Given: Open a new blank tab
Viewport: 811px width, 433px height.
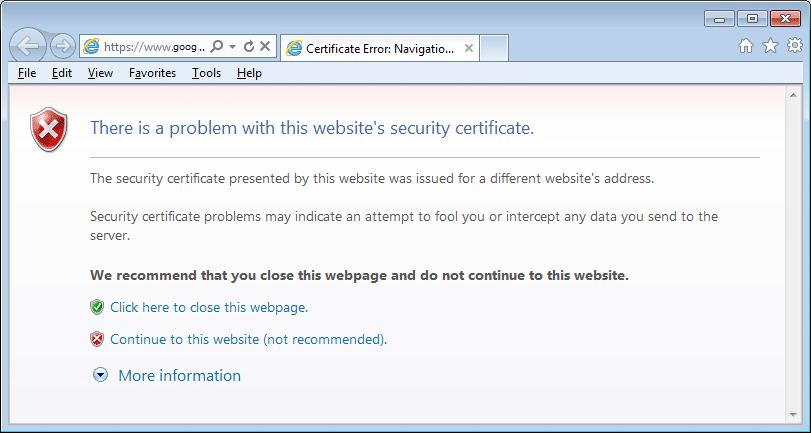Looking at the screenshot, I should (x=494, y=48).
